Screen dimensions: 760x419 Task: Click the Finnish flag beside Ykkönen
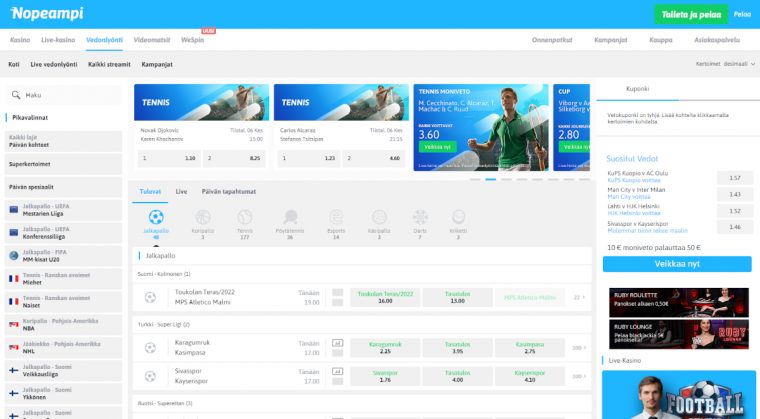[14, 393]
